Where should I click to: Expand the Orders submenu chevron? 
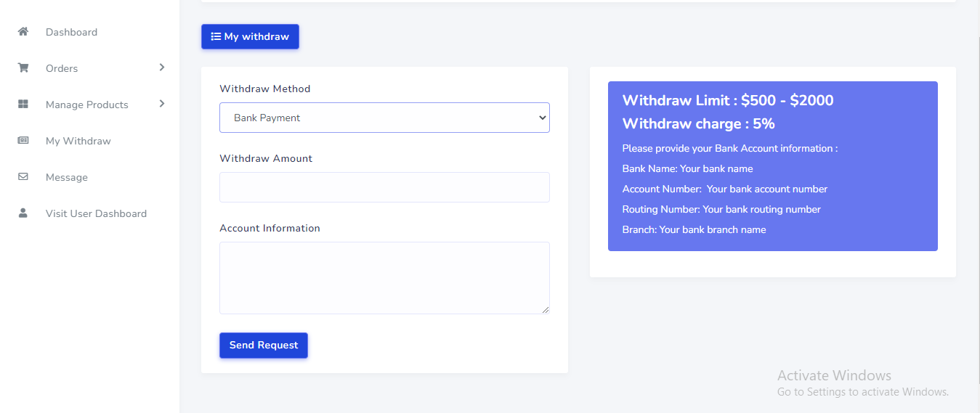(162, 68)
